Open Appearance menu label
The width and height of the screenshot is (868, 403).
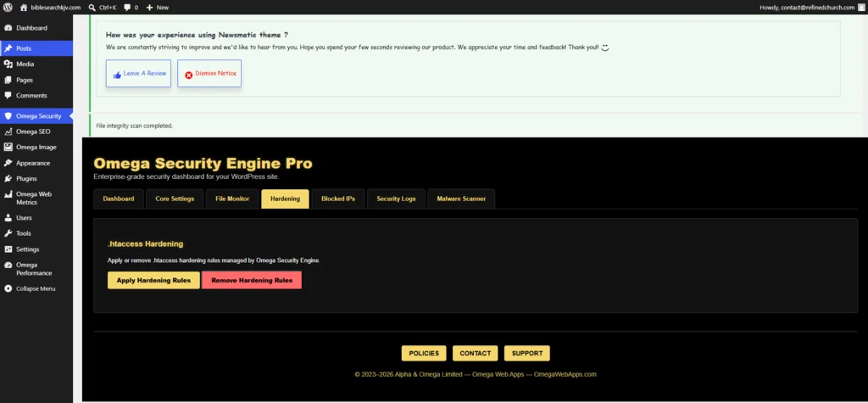tap(33, 163)
